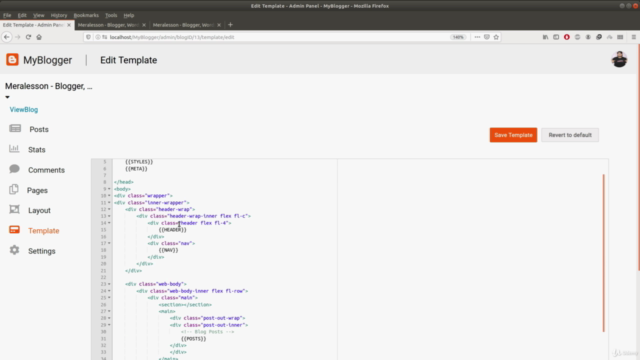Click the Revert to default button
Viewport: 640px width, 360px height.
570,135
